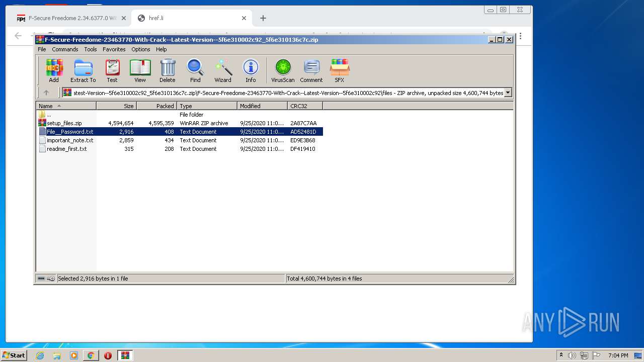The width and height of the screenshot is (644, 362).
Task: Open the Help menu
Action: [162, 49]
